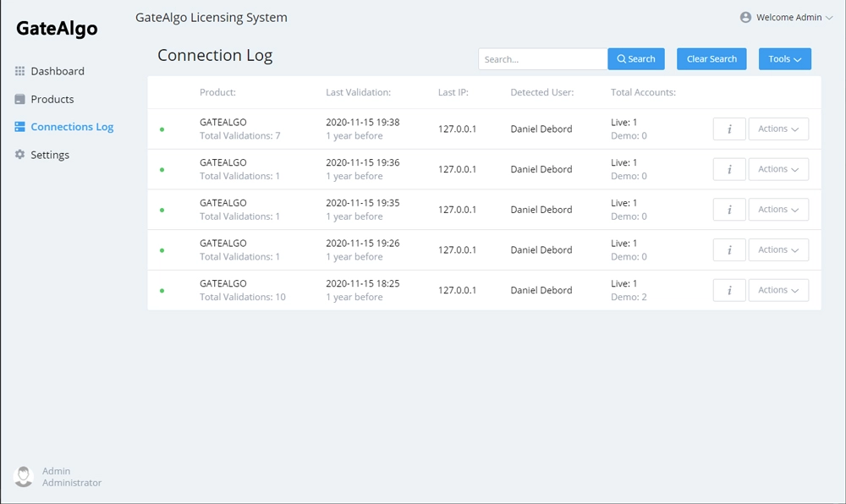Image resolution: width=846 pixels, height=504 pixels.
Task: Open Actions dropdown for the 19:38 row
Action: tap(778, 129)
